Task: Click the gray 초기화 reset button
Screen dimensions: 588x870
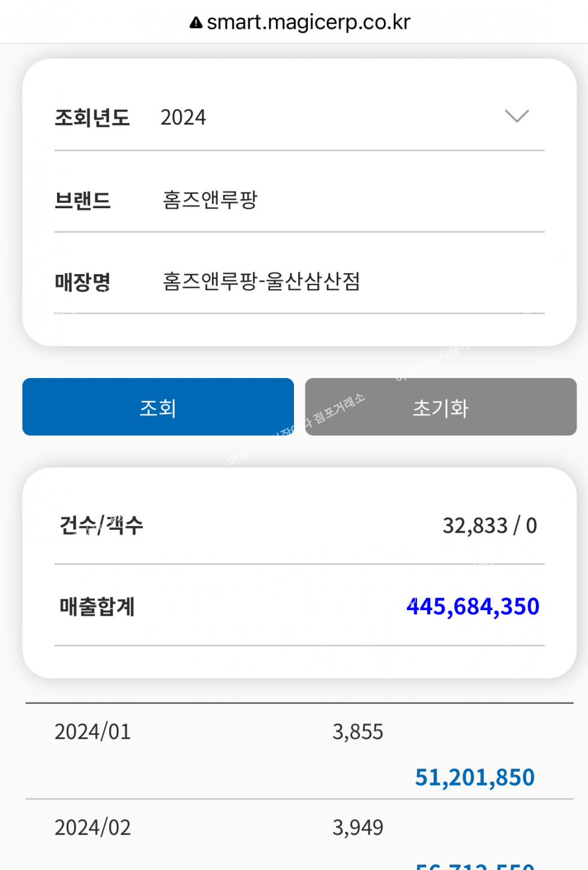Action: (x=441, y=407)
